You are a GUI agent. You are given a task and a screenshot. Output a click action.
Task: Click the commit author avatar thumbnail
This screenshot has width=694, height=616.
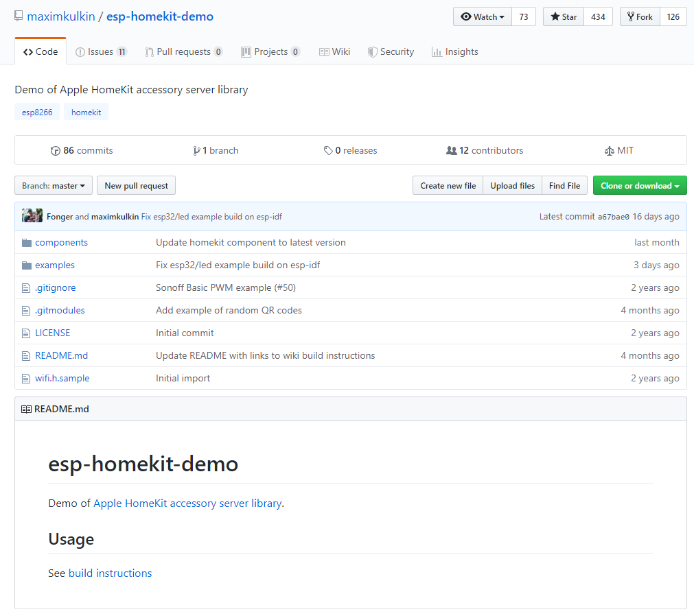tap(32, 216)
